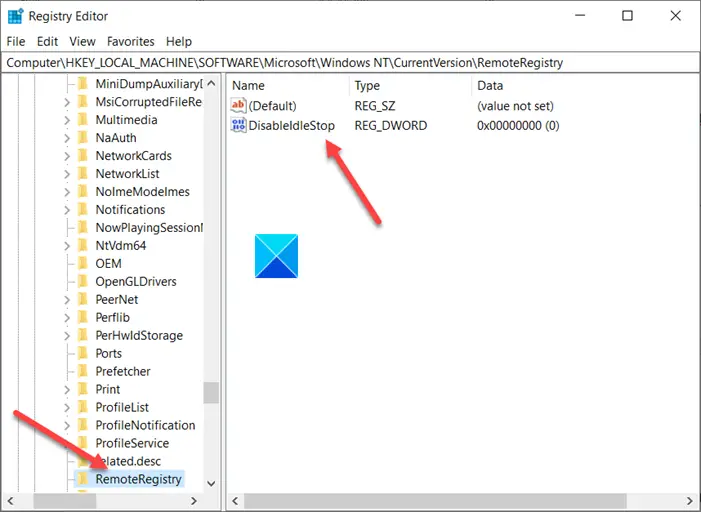Viewport: 701px width, 512px height.
Task: Click the MiniDumpAuxiliary folder icon
Action: tap(83, 84)
